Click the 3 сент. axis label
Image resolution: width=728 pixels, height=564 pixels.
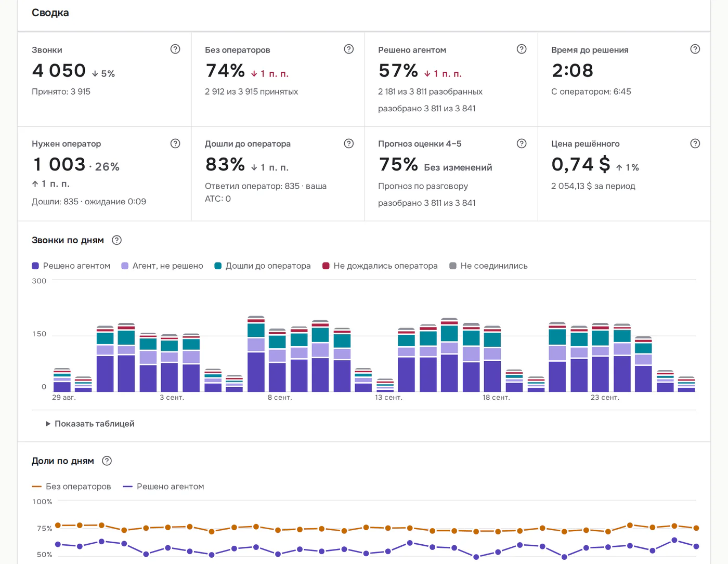tap(172, 398)
